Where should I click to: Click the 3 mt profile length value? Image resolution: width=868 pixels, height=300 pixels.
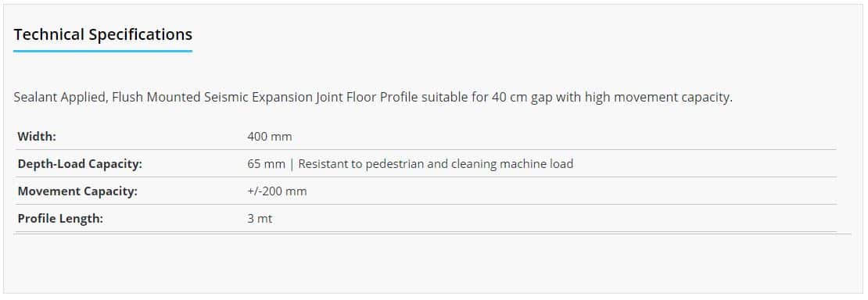tap(260, 219)
